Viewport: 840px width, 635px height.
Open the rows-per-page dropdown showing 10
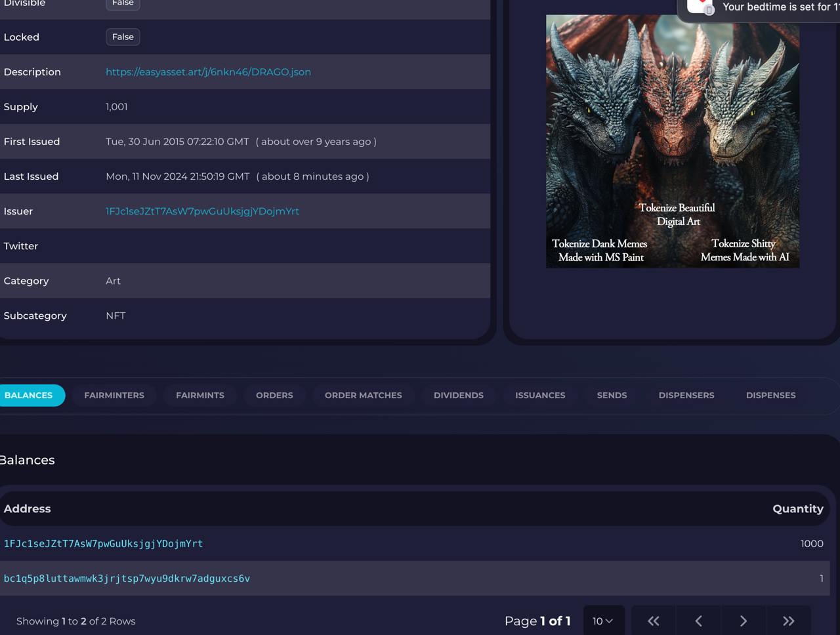tap(603, 621)
